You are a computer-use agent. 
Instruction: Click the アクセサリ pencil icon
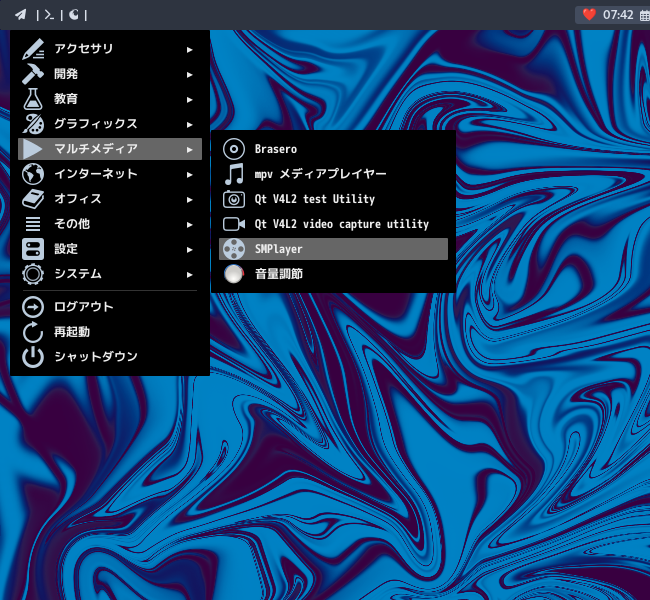pos(33,49)
